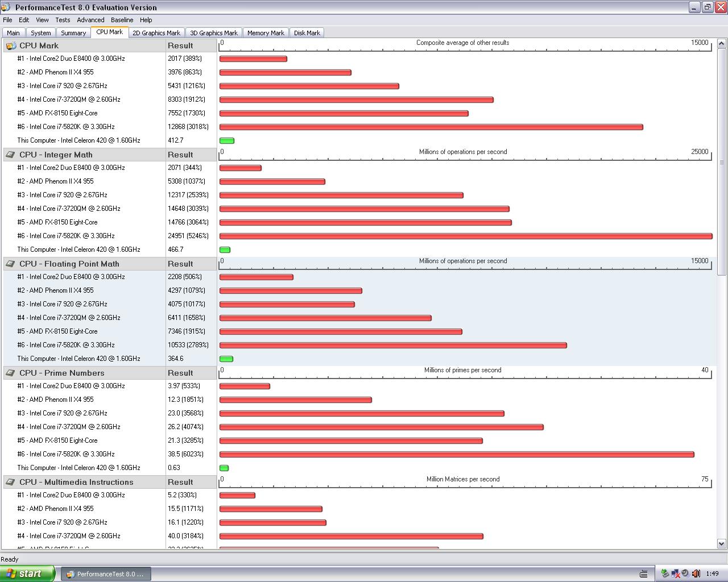Viewport: 728px width, 582px height.
Task: Click the keyboard icon in the taskbar
Action: [x=644, y=573]
